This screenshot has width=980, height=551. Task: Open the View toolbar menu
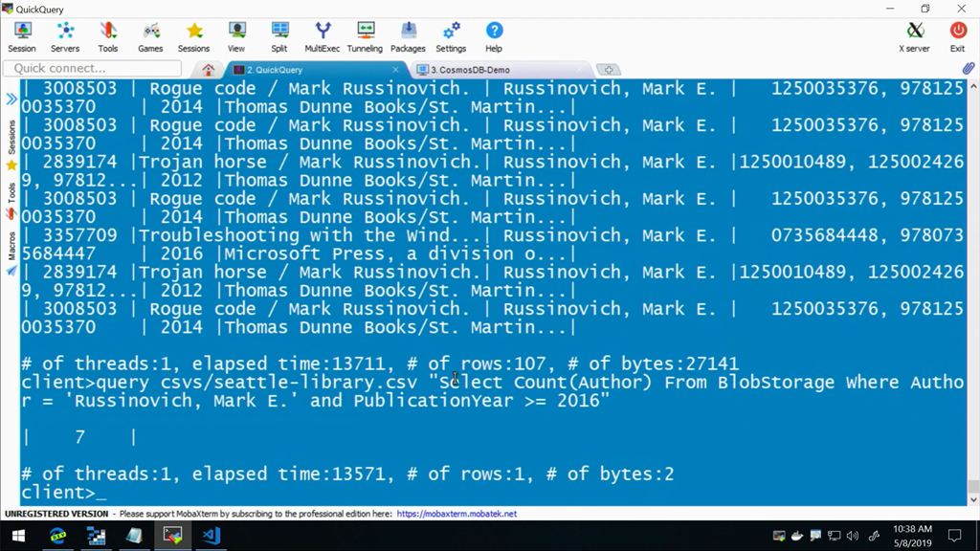(236, 36)
